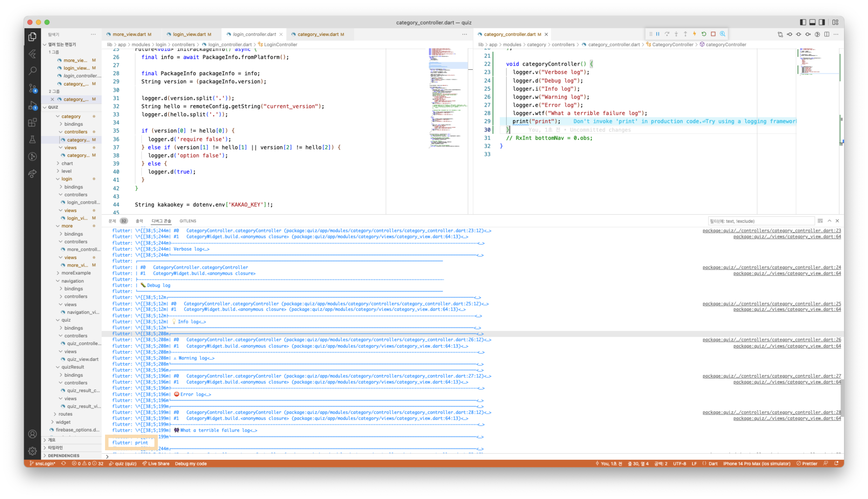The width and height of the screenshot is (868, 499).
Task: Click the compare changes git icon
Action: coord(780,34)
